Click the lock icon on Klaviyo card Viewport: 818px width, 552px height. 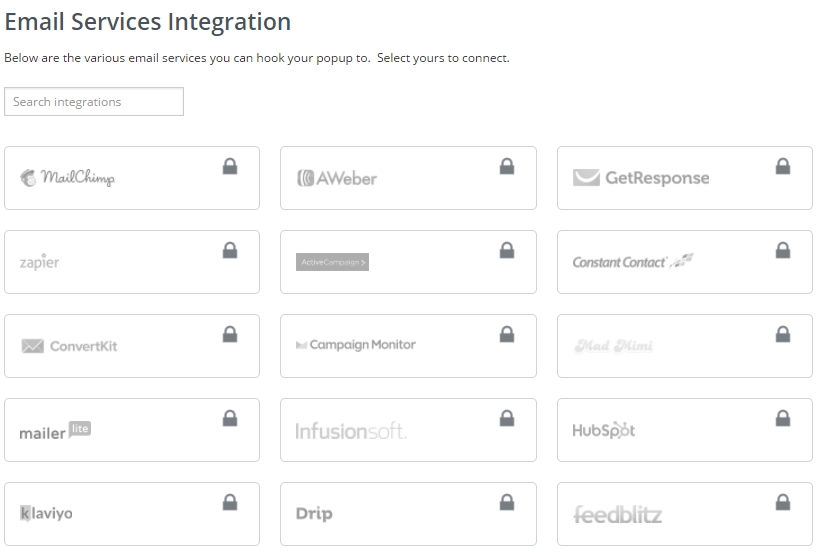[x=230, y=502]
